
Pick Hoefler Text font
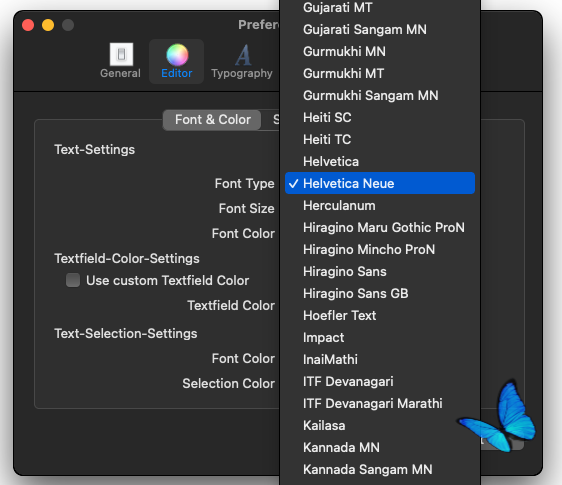pyautogui.click(x=380, y=316)
